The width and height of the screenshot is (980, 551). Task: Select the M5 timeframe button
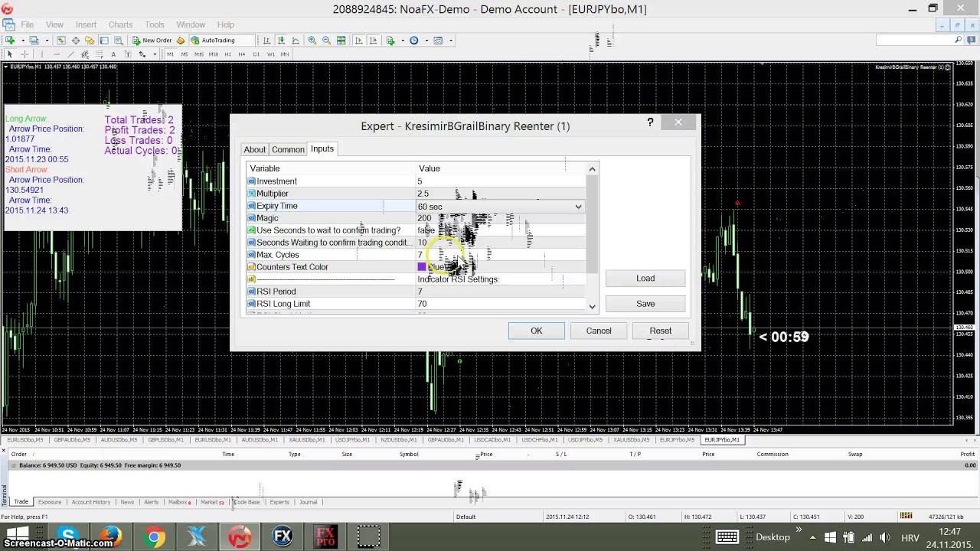pyautogui.click(x=185, y=54)
